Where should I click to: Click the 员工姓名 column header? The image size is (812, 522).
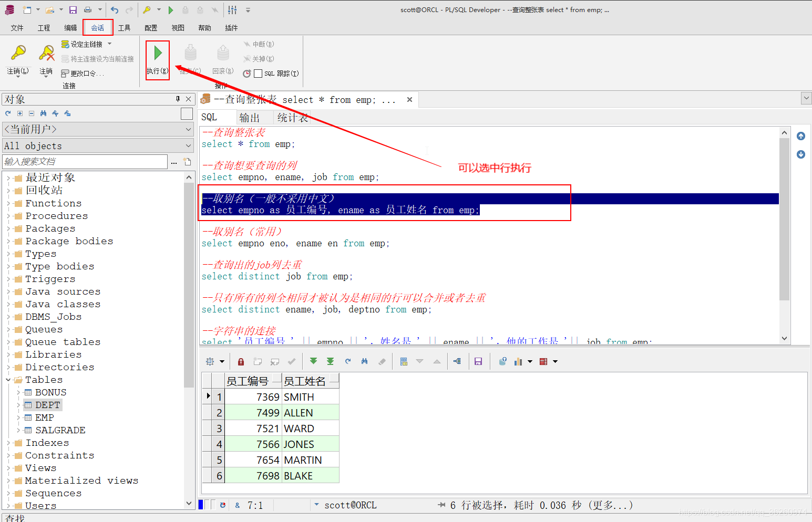click(310, 381)
